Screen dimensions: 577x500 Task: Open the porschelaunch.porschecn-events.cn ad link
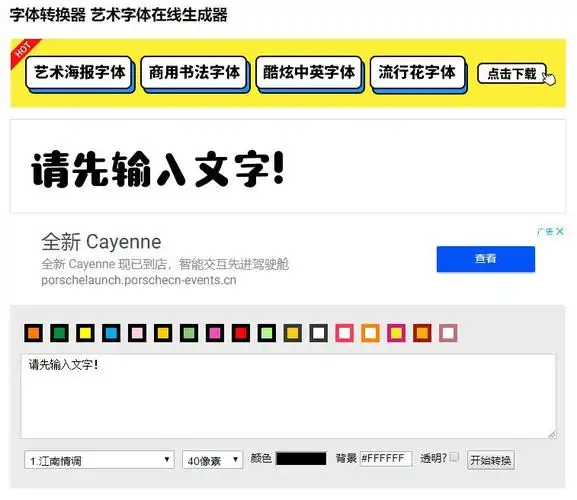(x=139, y=280)
